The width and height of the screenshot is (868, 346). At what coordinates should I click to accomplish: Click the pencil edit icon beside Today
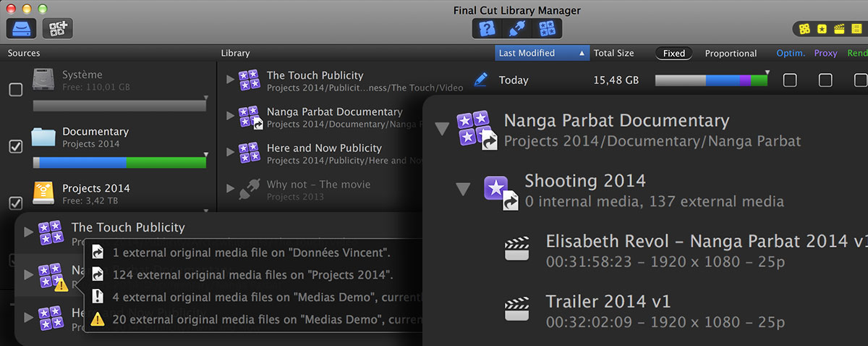coord(480,80)
